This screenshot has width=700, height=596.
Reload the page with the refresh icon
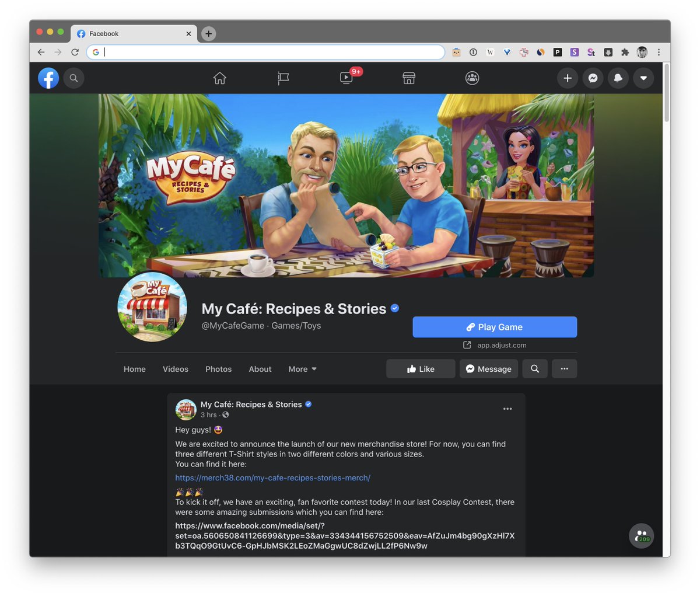click(75, 52)
